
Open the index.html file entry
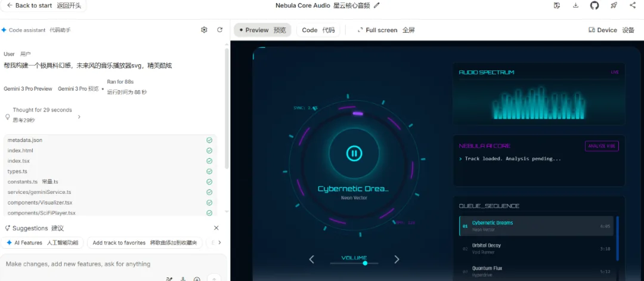pos(110,150)
